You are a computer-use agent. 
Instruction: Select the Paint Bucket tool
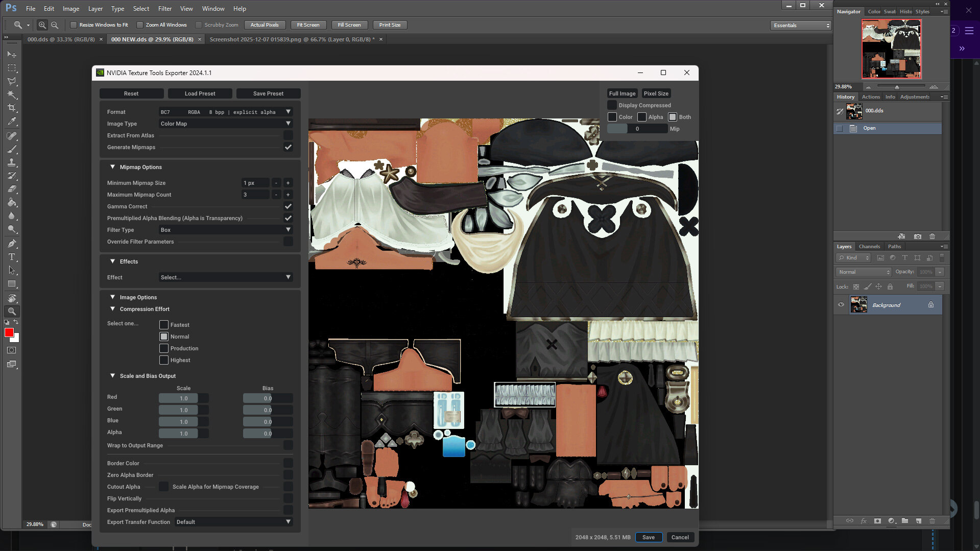pyautogui.click(x=12, y=202)
